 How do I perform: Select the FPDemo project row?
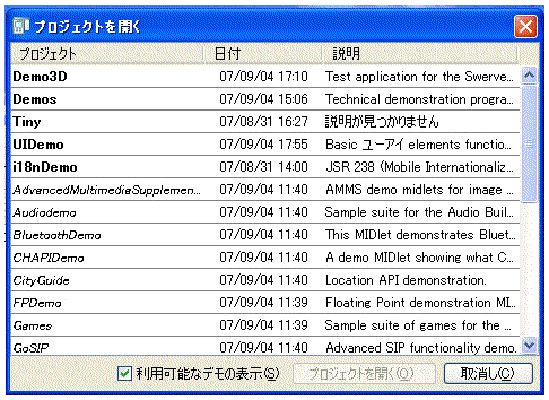click(265, 302)
